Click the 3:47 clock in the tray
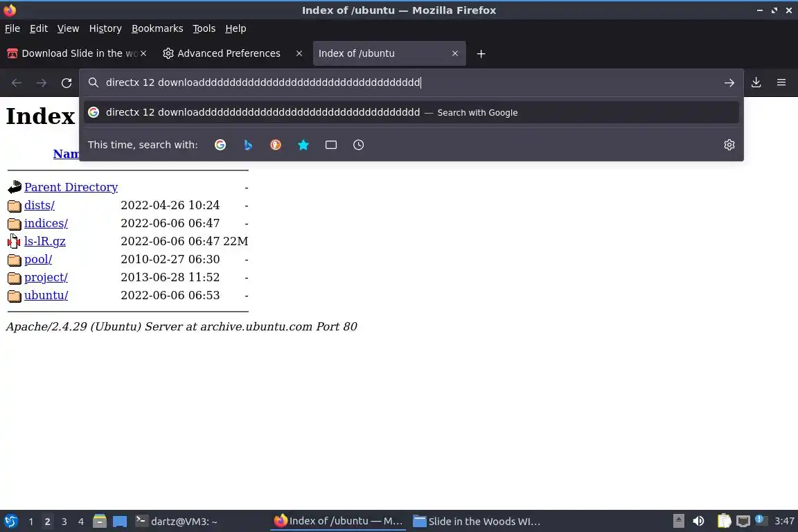The image size is (798, 532). pos(784,522)
